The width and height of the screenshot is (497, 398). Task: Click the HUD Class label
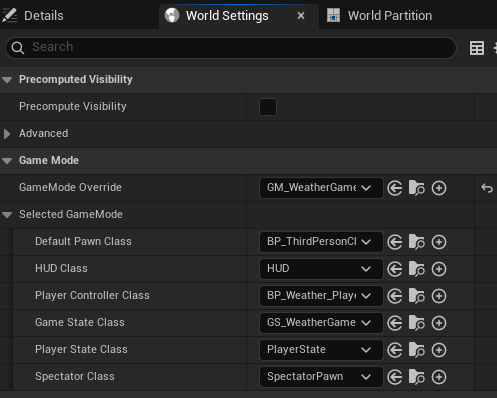pyautogui.click(x=61, y=268)
